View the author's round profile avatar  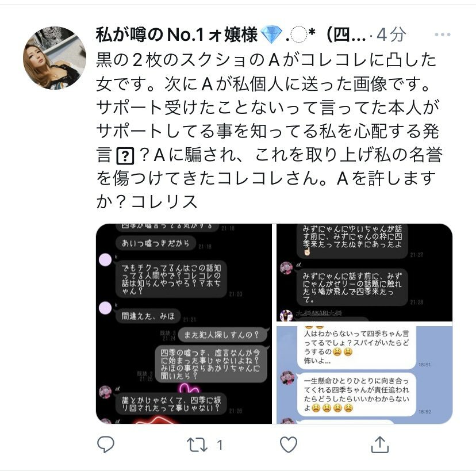tap(55, 58)
